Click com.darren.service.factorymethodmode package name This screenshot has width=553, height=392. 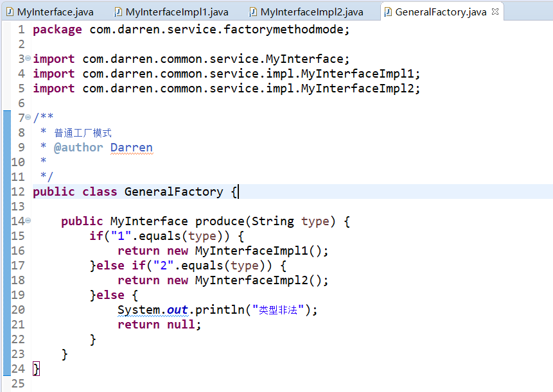point(216,30)
